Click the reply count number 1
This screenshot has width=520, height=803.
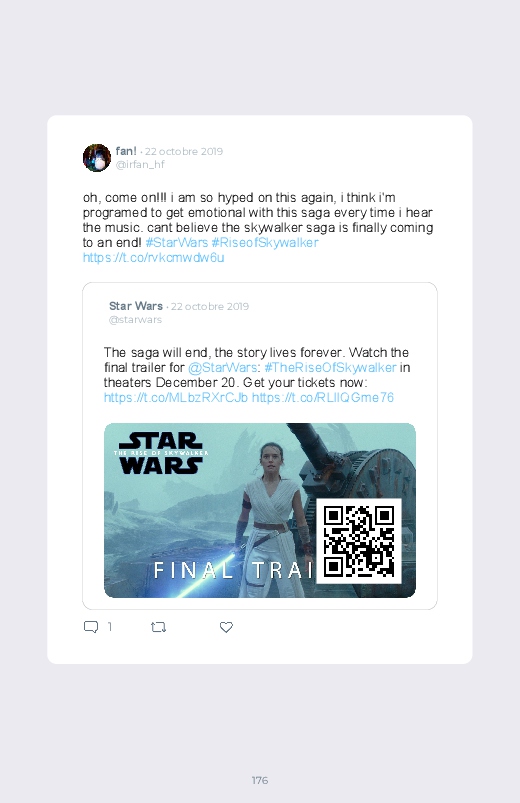[x=110, y=627]
